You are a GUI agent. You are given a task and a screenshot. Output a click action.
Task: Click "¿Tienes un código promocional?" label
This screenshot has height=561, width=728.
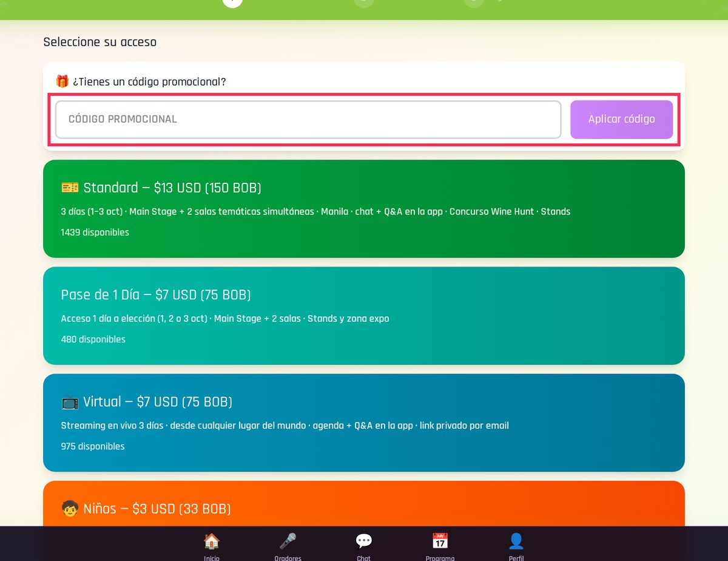pos(149,81)
